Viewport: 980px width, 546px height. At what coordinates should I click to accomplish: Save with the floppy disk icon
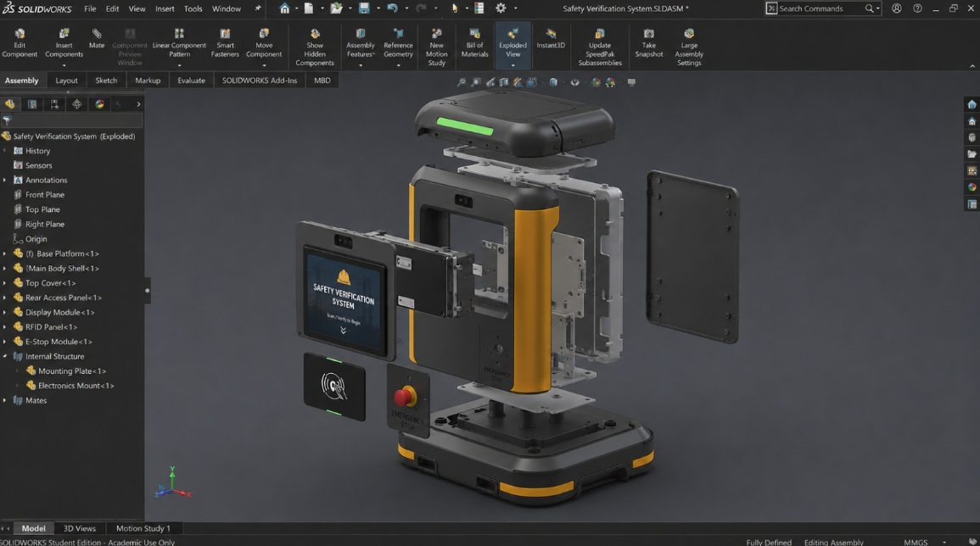pos(364,8)
